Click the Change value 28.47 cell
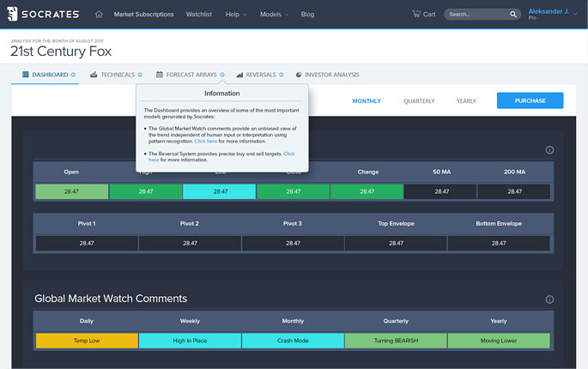 (367, 191)
